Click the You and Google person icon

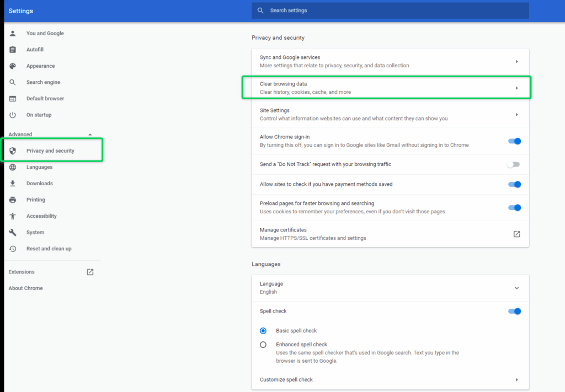click(x=13, y=34)
